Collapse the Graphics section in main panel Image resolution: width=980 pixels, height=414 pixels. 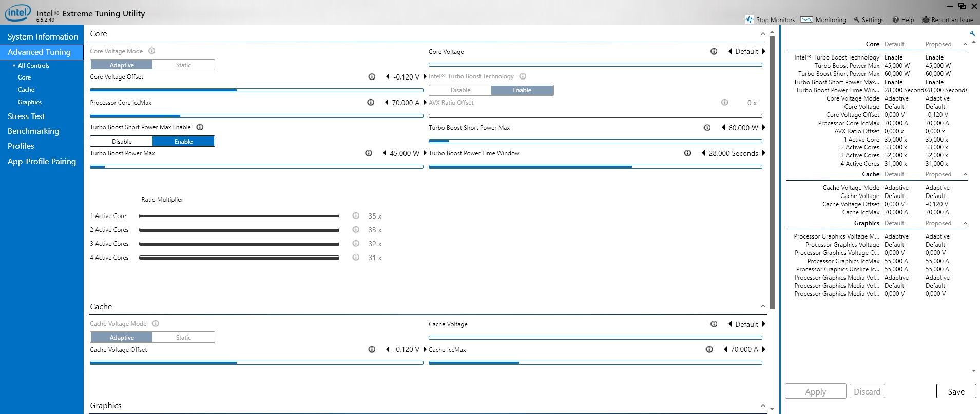(763, 406)
